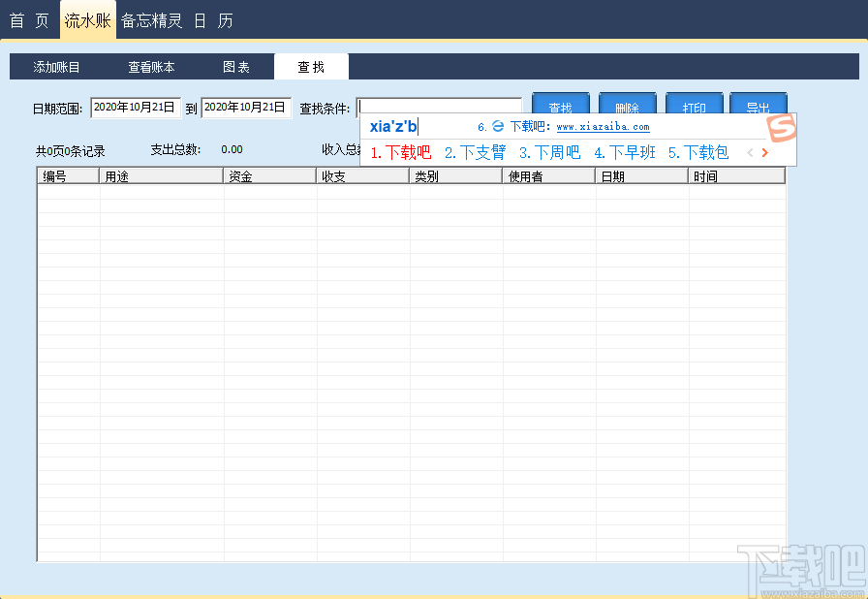The height and width of the screenshot is (599, 868).
Task: Click the 查找 search button
Action: 561,103
